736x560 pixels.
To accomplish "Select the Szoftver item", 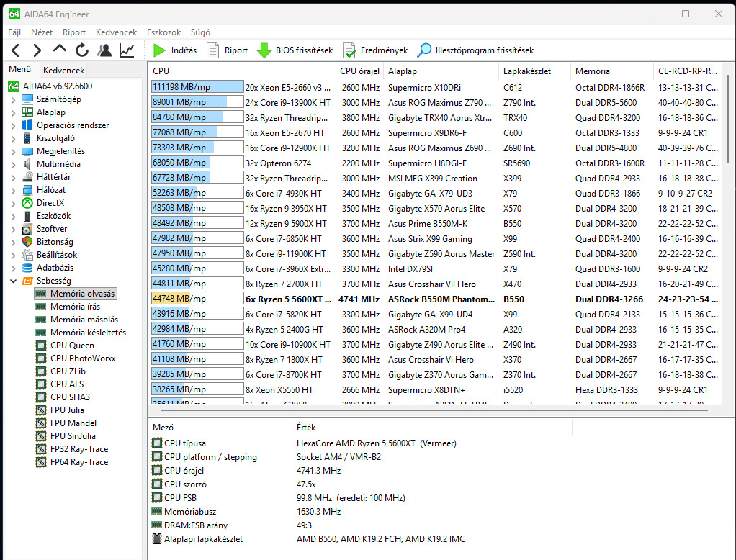I will [45, 229].
